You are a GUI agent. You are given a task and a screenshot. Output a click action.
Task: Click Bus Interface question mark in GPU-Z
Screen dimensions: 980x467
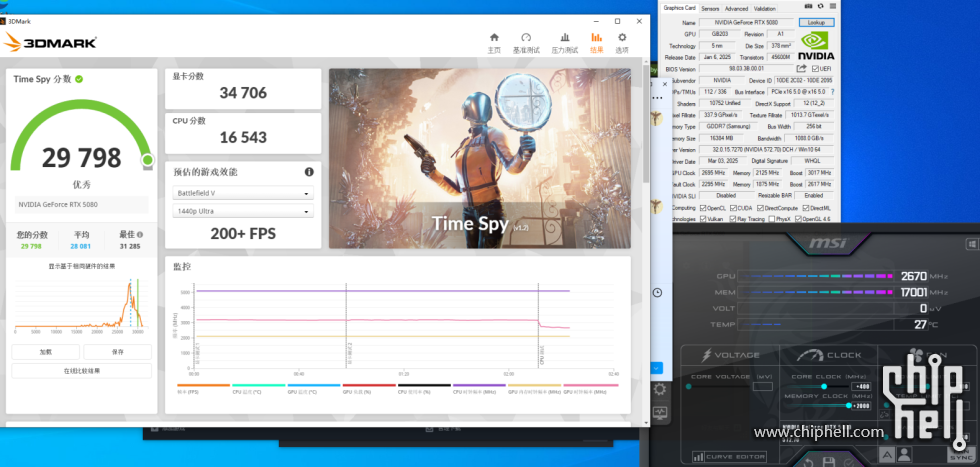pyautogui.click(x=832, y=92)
